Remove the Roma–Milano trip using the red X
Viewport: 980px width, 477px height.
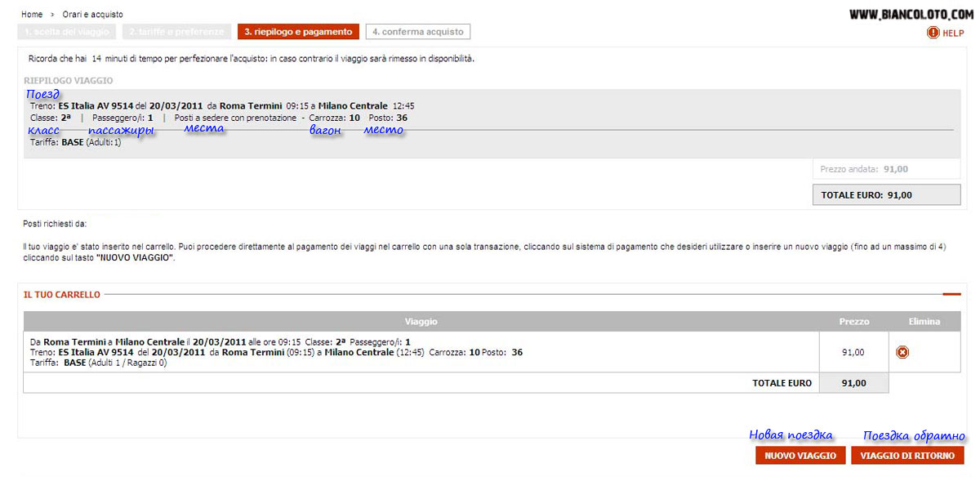(x=902, y=352)
